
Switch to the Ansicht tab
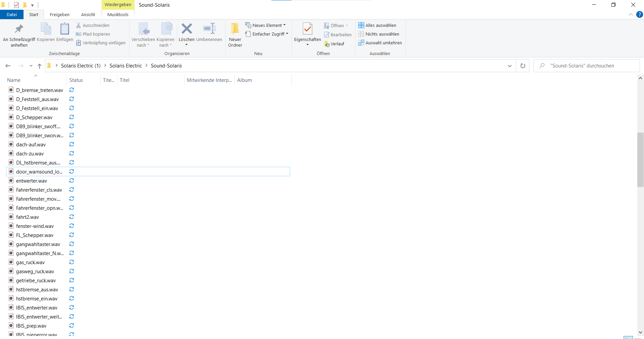[88, 14]
